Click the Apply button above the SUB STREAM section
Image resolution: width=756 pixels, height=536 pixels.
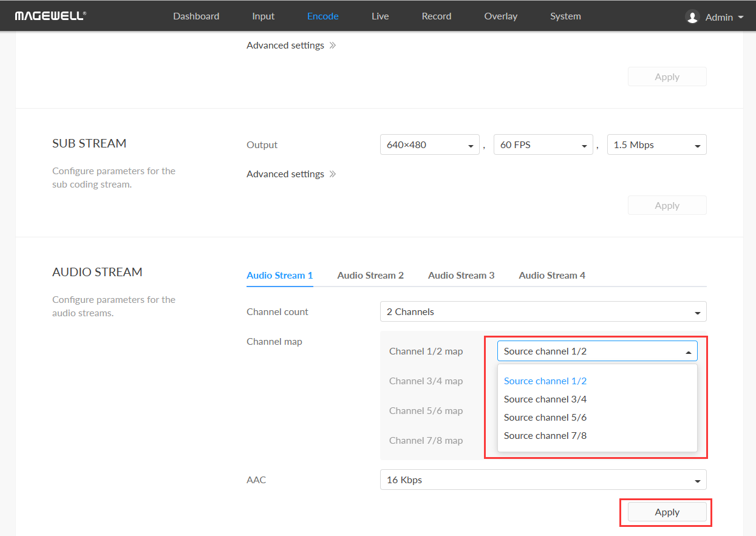tap(667, 77)
